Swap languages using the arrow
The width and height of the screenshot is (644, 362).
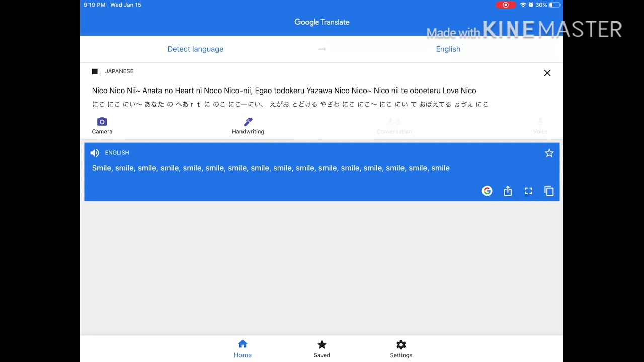click(322, 49)
